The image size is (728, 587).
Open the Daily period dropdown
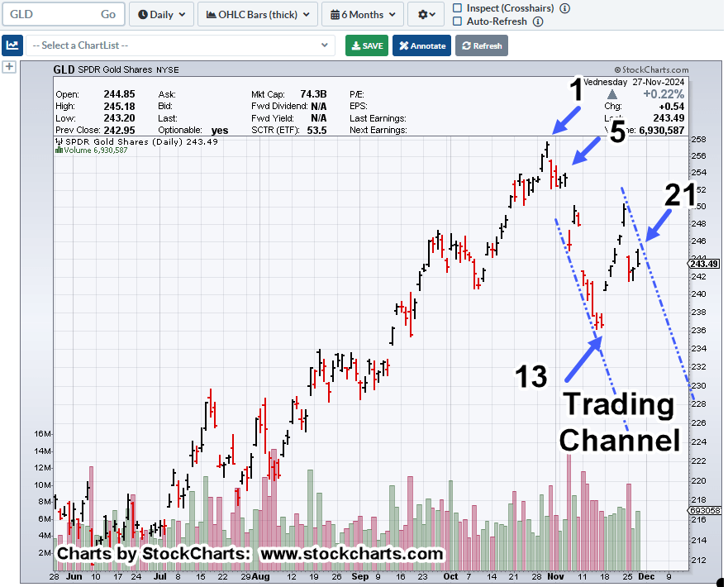coord(162,15)
